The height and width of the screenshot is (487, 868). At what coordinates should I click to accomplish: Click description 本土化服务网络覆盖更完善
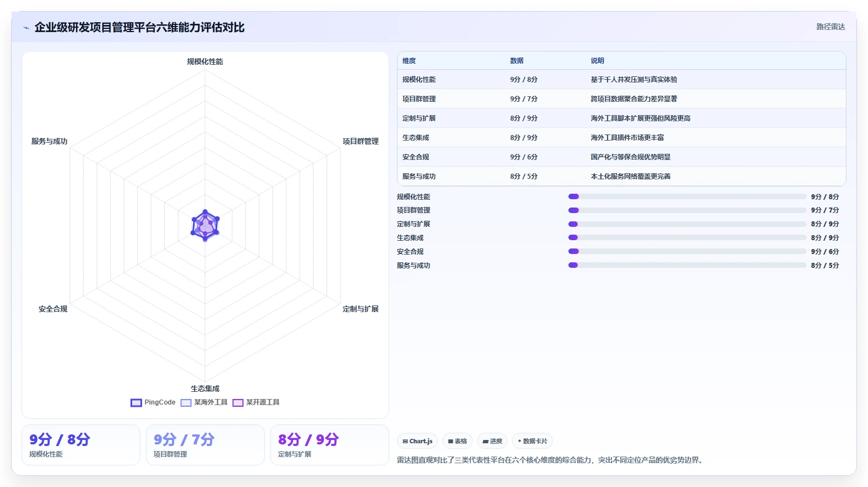click(x=631, y=177)
